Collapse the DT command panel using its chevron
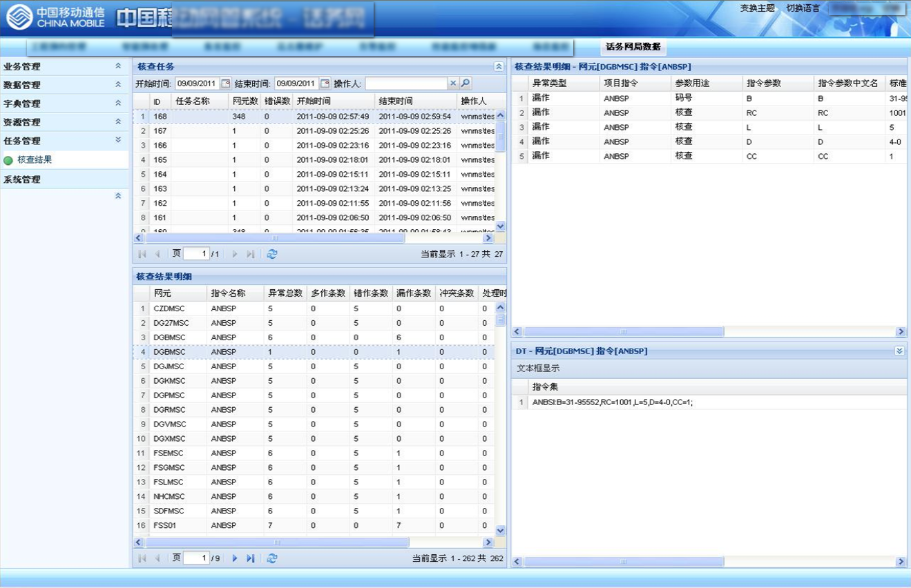911x588 pixels. point(899,351)
